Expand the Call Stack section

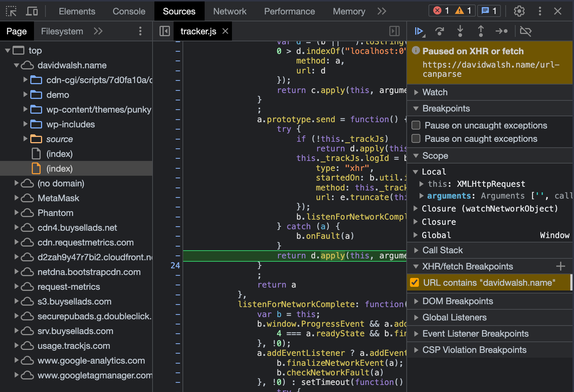pos(417,250)
